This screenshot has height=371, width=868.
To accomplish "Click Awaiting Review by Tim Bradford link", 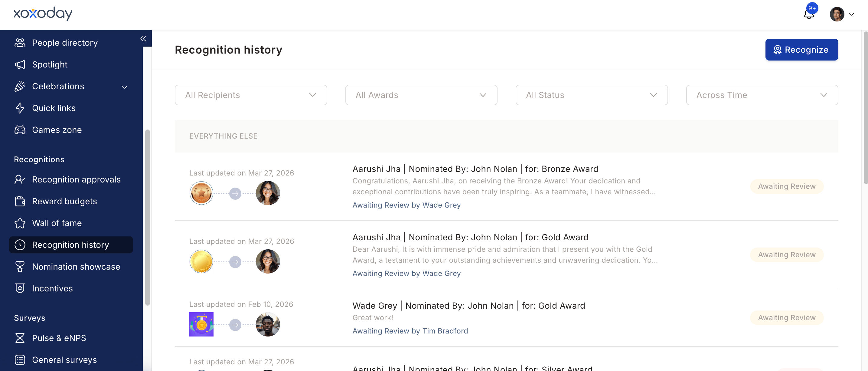I will pyautogui.click(x=410, y=331).
